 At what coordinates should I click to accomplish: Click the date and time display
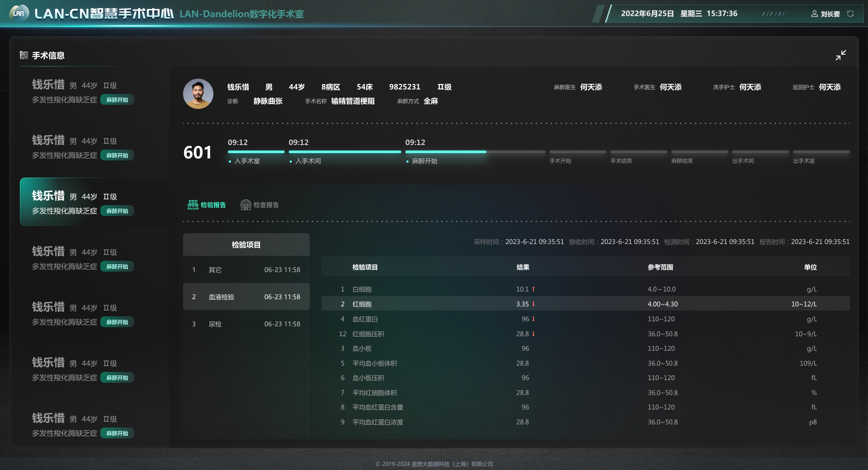tap(679, 14)
